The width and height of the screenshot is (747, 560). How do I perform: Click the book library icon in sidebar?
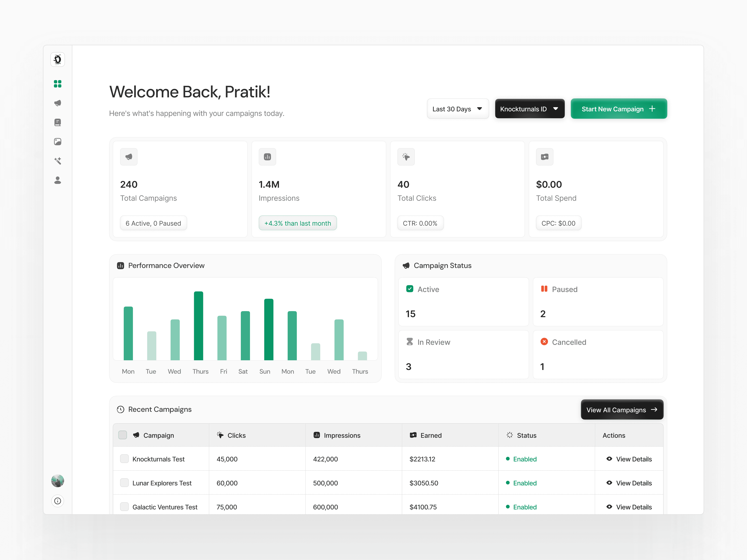click(58, 122)
